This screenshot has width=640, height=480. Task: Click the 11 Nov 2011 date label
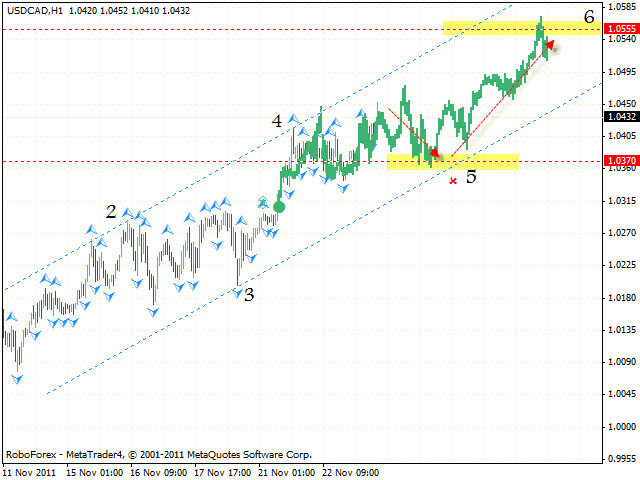(x=29, y=470)
